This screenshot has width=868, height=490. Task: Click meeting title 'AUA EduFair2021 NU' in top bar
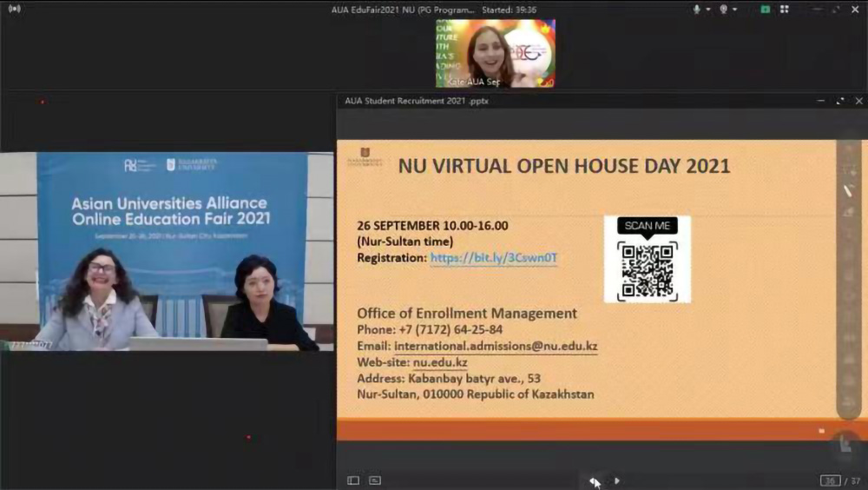tap(403, 10)
